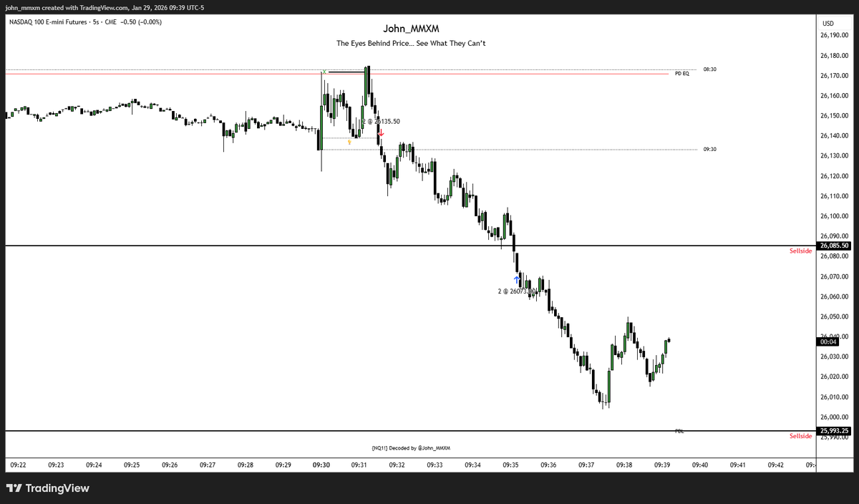Image resolution: width=859 pixels, height=504 pixels.
Task: Click the Decoded by @John_MMXM attribution text
Action: [411, 447]
